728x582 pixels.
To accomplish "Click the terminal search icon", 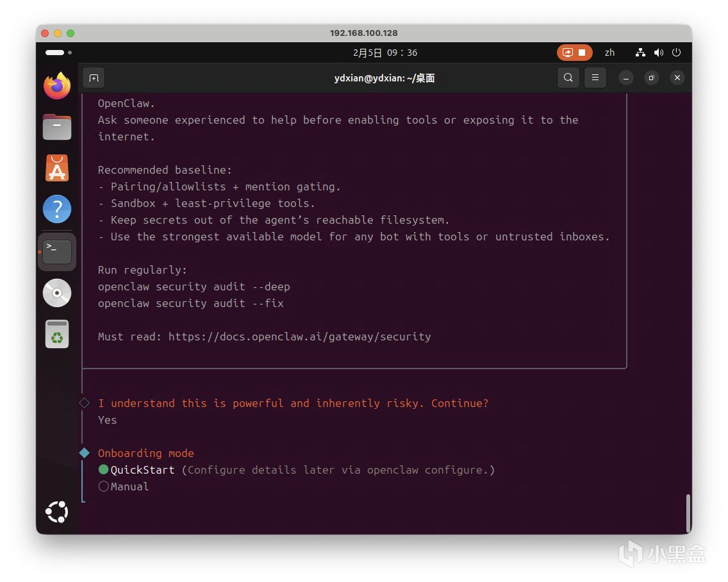I will coord(568,78).
